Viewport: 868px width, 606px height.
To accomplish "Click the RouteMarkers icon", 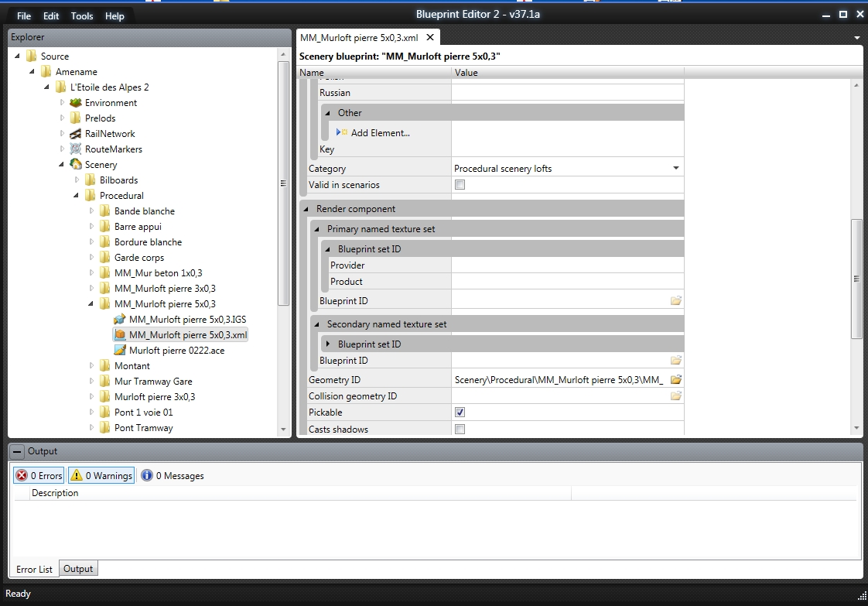I will click(76, 149).
